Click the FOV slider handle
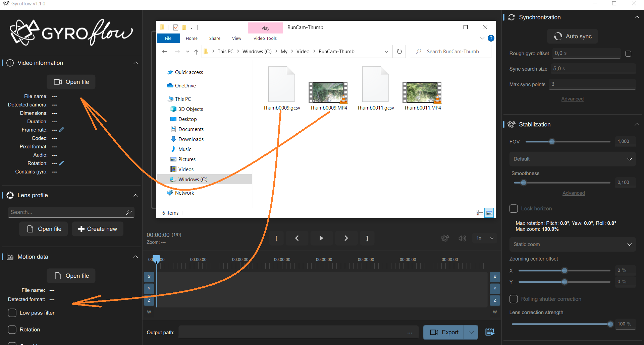 pos(552,142)
